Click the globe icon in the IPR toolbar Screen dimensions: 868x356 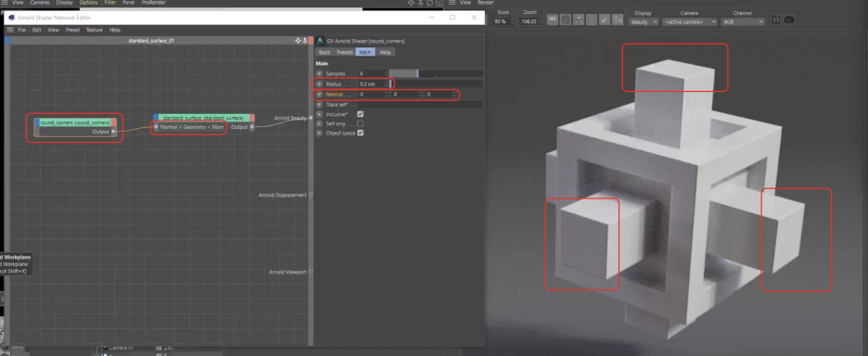pos(566,19)
